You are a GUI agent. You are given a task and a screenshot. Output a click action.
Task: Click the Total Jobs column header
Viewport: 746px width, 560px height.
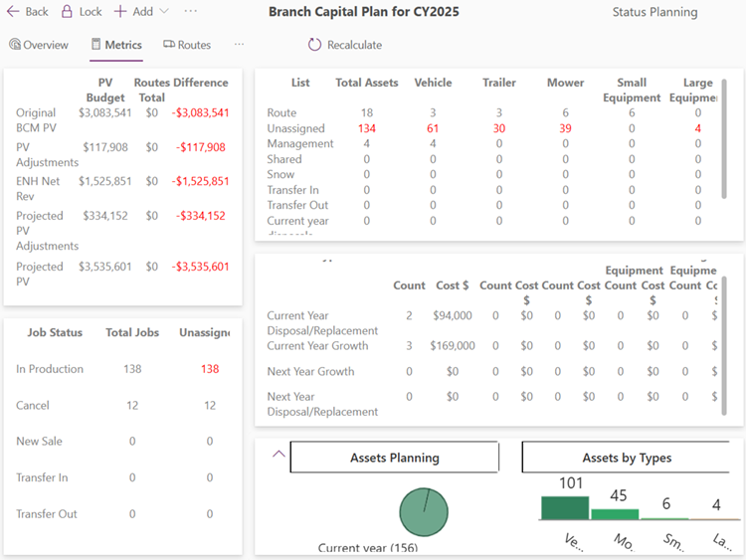[x=132, y=332]
